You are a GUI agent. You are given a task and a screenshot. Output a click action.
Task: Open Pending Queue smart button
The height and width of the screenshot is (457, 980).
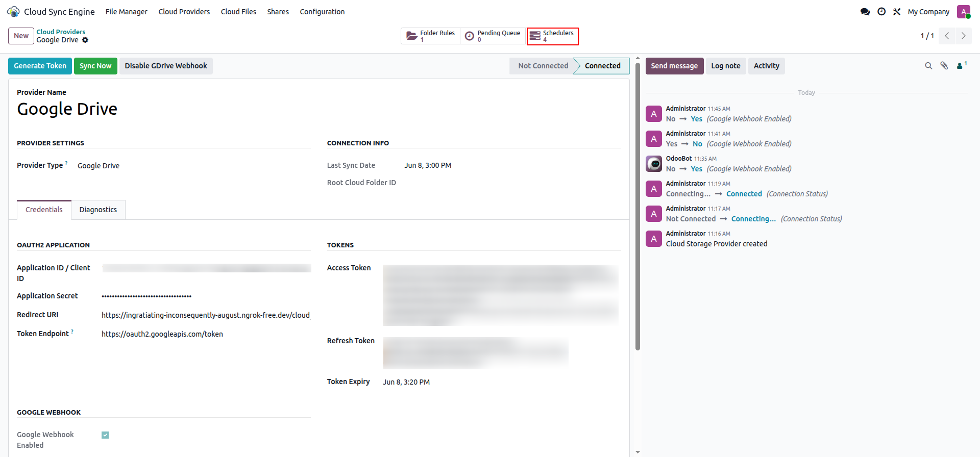493,36
